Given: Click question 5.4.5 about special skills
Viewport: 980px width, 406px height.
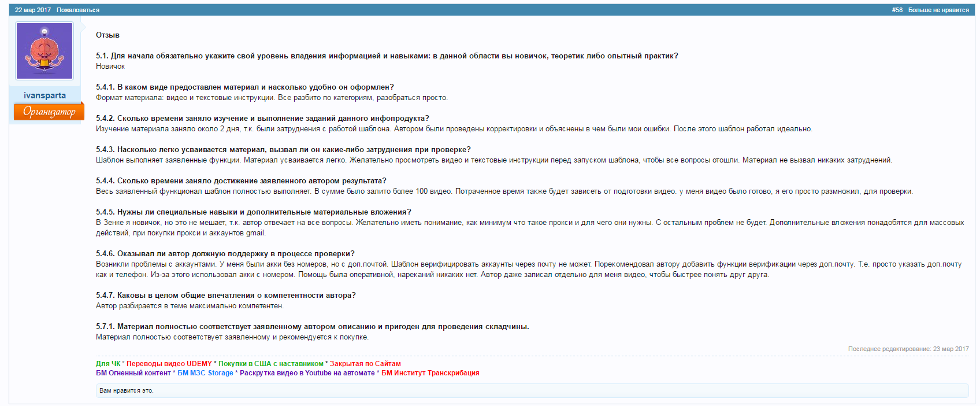Looking at the screenshot, I should click(254, 212).
